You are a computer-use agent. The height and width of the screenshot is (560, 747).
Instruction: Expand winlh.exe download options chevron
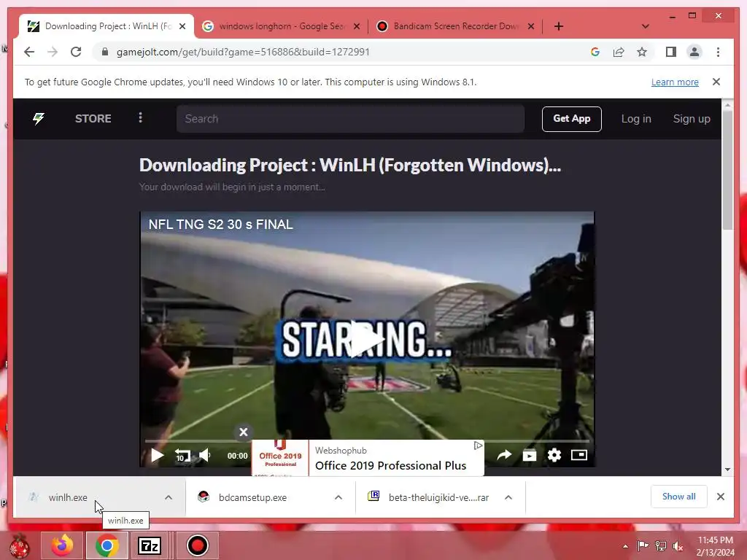point(169,497)
